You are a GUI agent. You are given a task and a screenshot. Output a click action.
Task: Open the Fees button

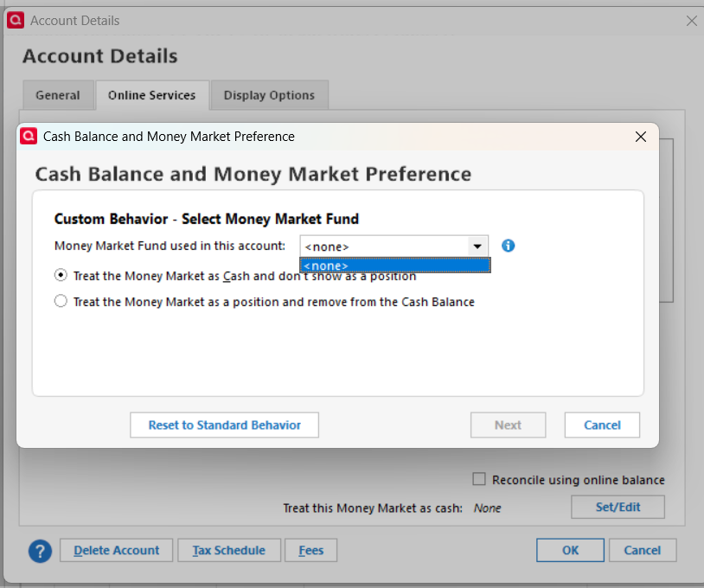[x=311, y=550]
